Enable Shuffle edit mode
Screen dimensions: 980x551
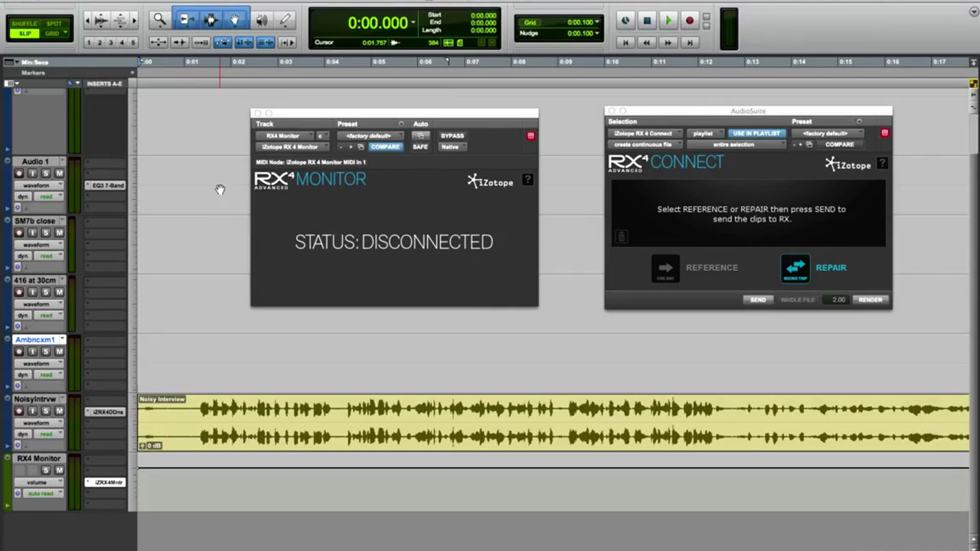click(25, 23)
